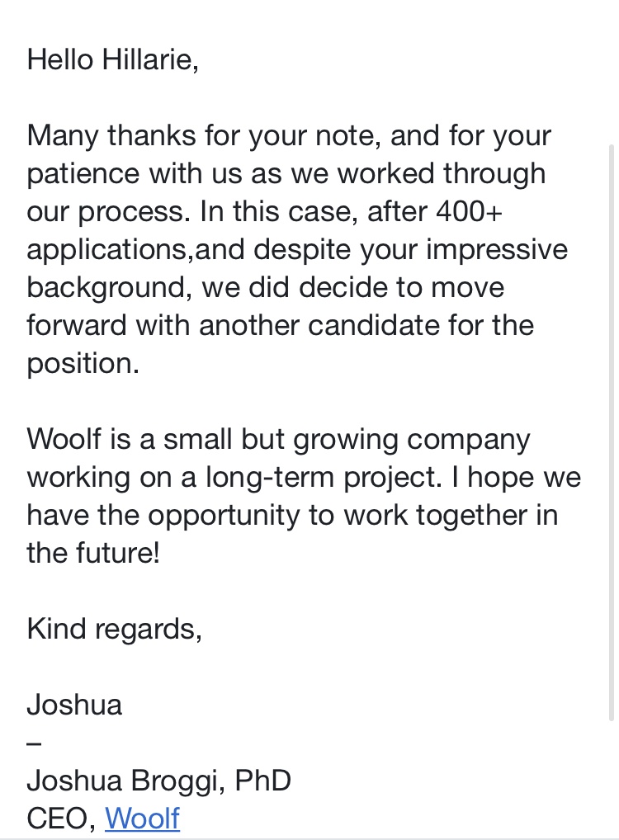619x840 pixels.
Task: Open the Woolf link in signature
Action: (142, 818)
